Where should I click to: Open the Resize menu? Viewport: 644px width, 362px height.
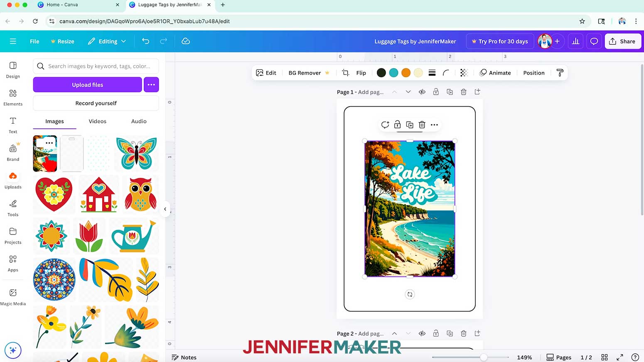(62, 41)
